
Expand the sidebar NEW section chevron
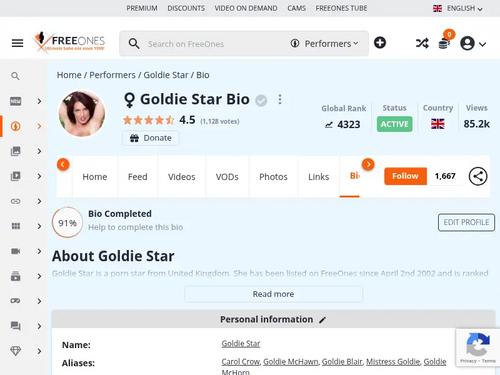point(39,101)
